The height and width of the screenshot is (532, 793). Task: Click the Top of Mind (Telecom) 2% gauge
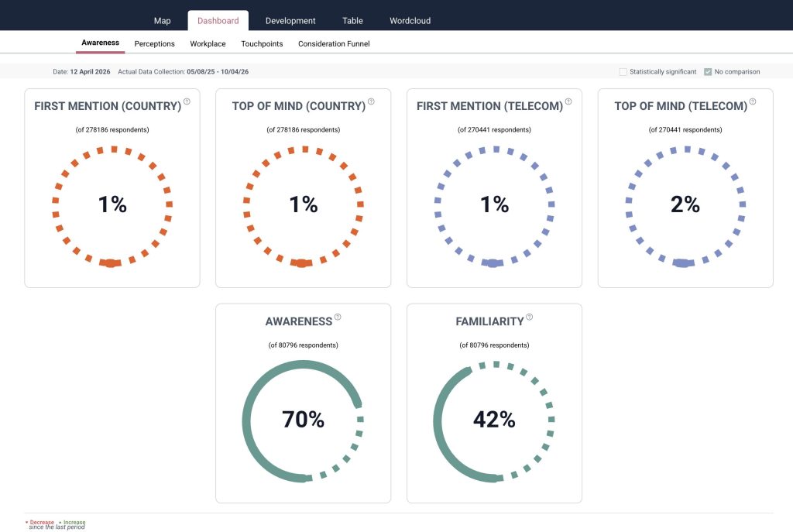pos(685,204)
